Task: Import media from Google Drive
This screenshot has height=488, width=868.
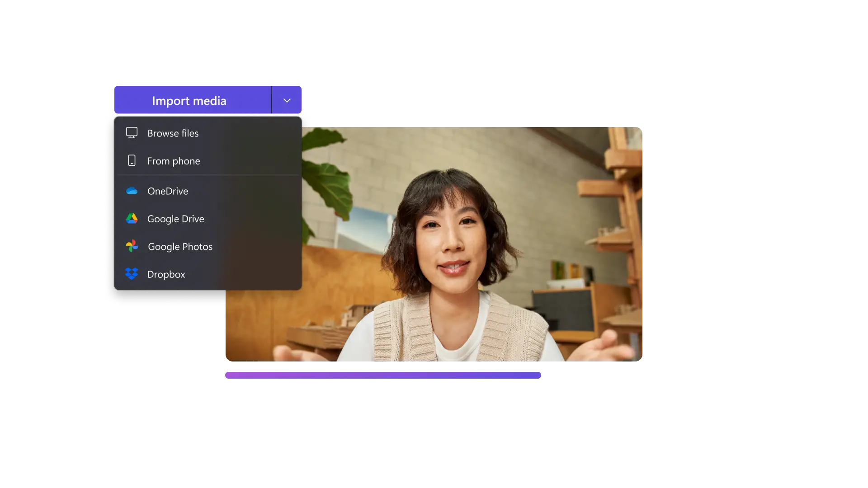Action: (175, 219)
